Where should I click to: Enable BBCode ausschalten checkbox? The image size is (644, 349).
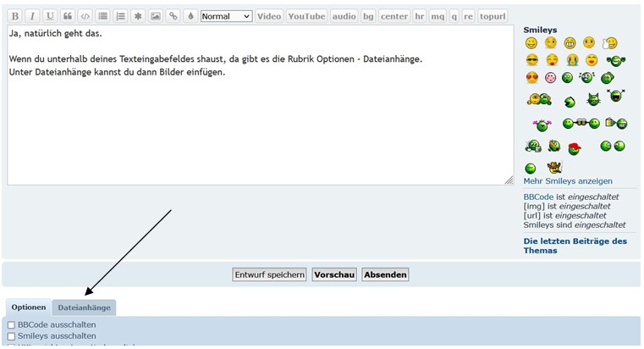(x=11, y=325)
